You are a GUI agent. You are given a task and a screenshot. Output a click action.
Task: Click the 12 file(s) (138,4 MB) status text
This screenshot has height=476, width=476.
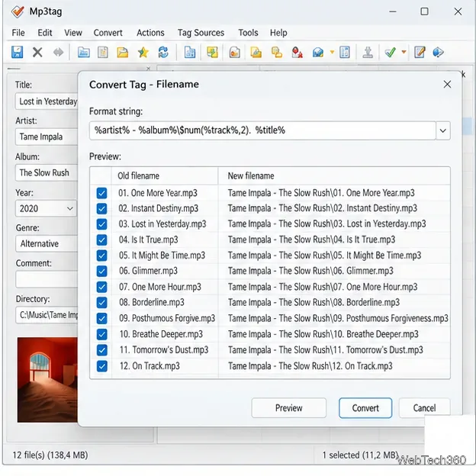pyautogui.click(x=50, y=455)
